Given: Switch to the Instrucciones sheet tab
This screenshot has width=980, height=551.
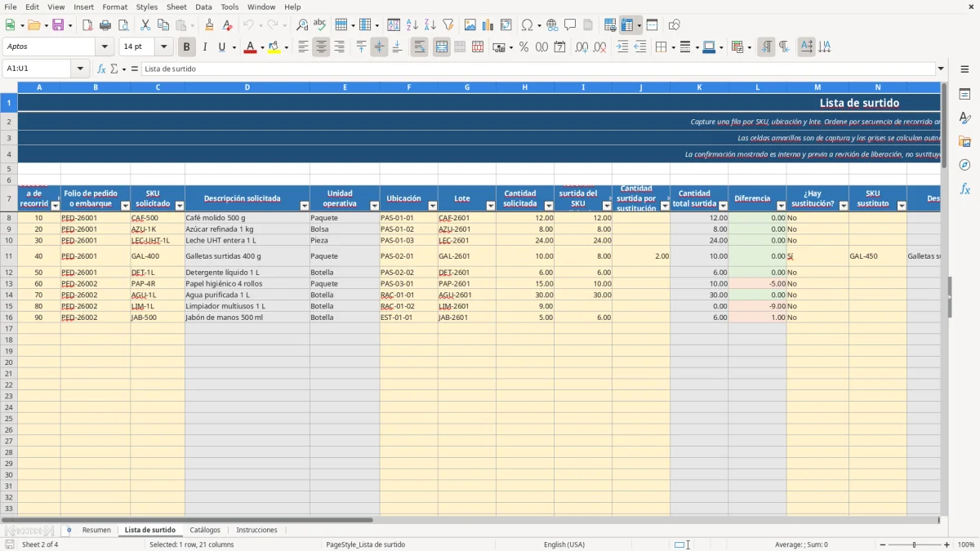Looking at the screenshot, I should (256, 530).
